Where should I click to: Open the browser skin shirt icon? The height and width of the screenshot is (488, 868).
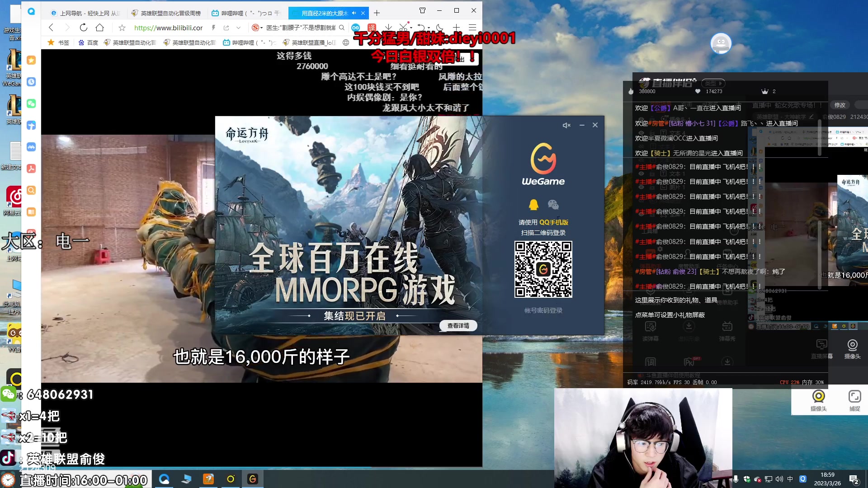[x=422, y=10]
